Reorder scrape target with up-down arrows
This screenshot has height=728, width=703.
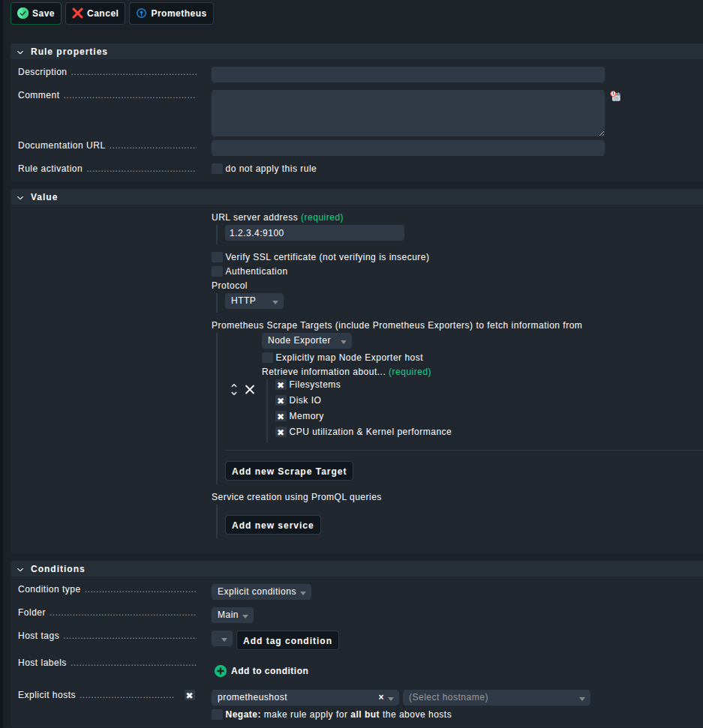coord(234,390)
